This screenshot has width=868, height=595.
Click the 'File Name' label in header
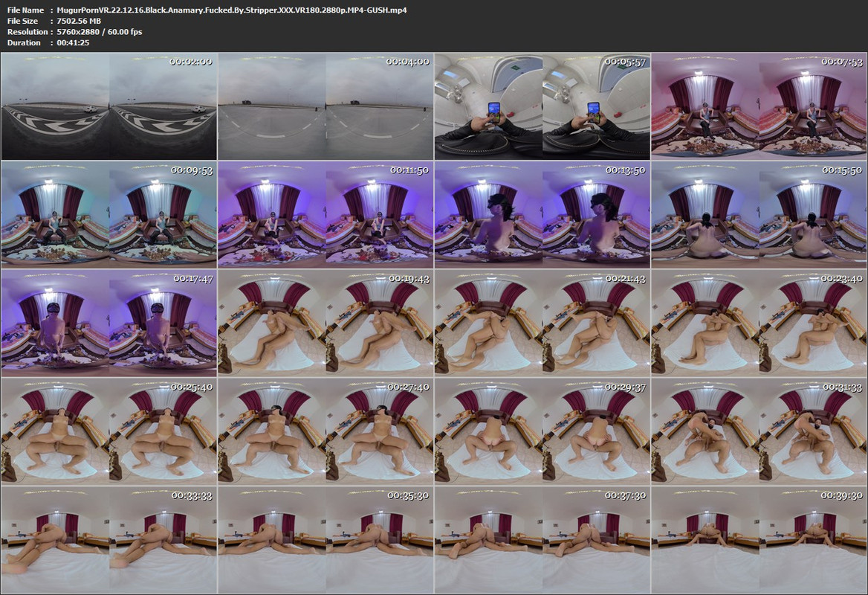coord(25,10)
